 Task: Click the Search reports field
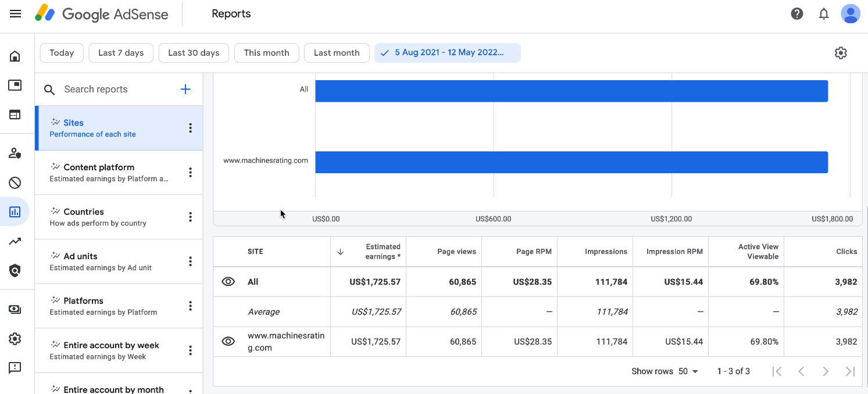(110, 89)
